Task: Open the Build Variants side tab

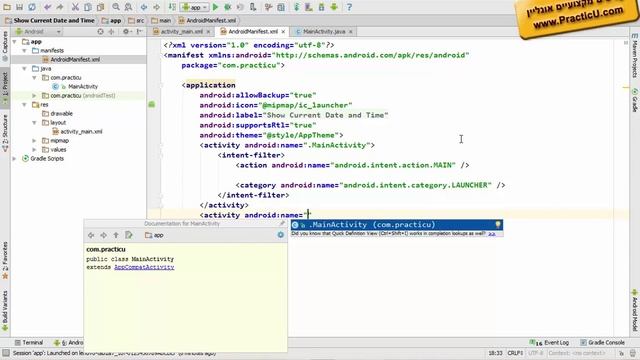Action: pos(5,310)
